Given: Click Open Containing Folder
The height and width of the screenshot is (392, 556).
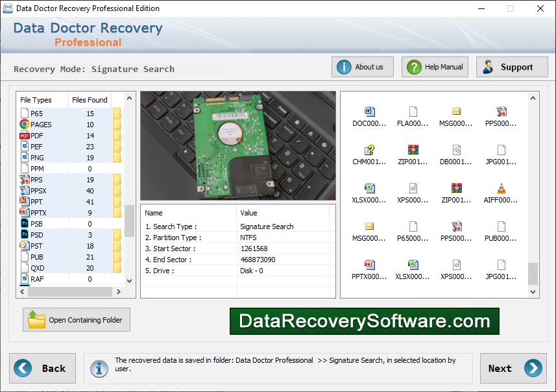Looking at the screenshot, I should (76, 319).
